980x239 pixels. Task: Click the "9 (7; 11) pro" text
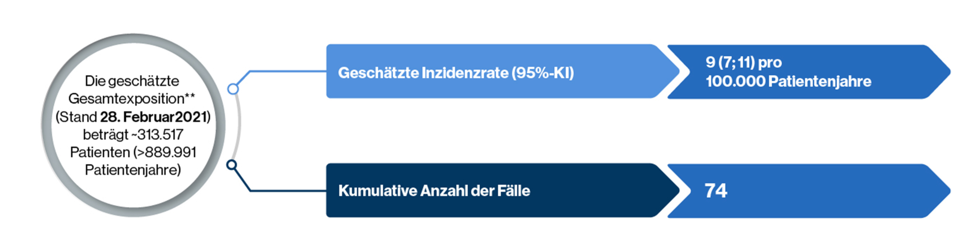click(x=743, y=62)
